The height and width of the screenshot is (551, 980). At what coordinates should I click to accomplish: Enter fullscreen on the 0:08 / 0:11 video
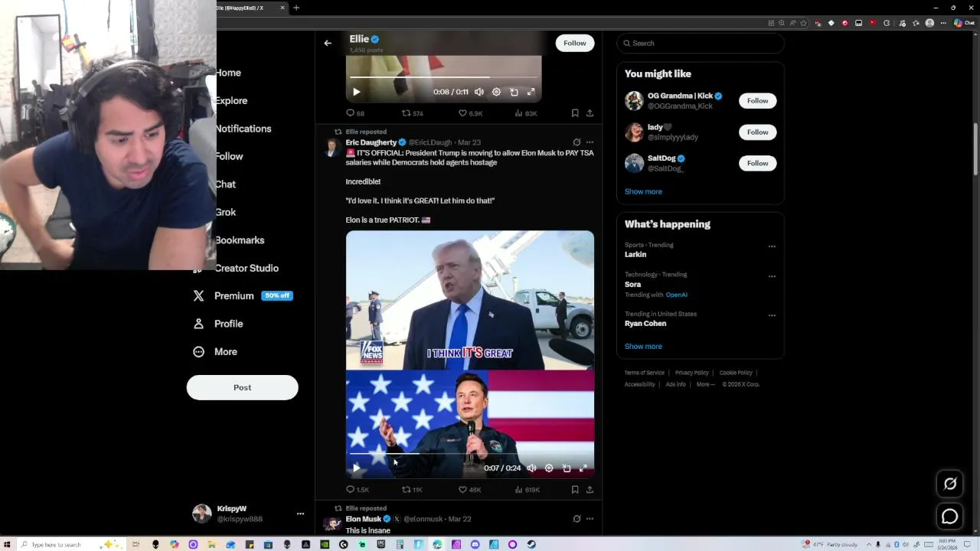[531, 92]
